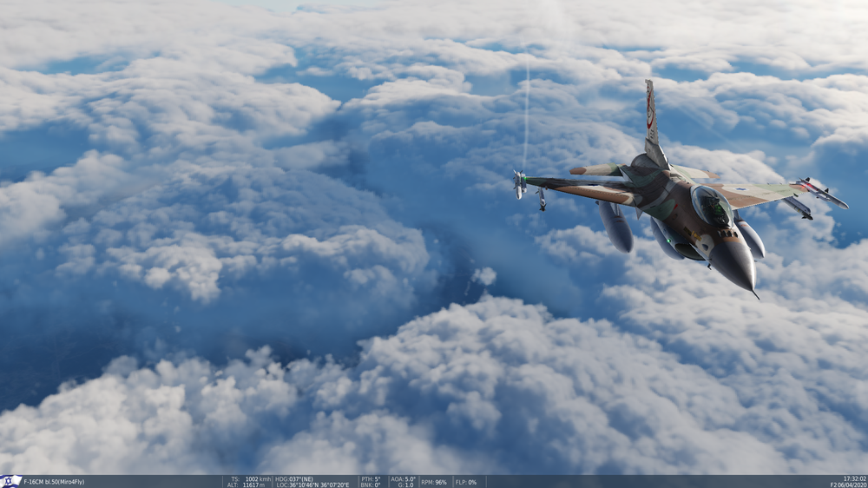This screenshot has height=488, width=868.
Task: Click the RPM 96% readout
Action: [433, 482]
